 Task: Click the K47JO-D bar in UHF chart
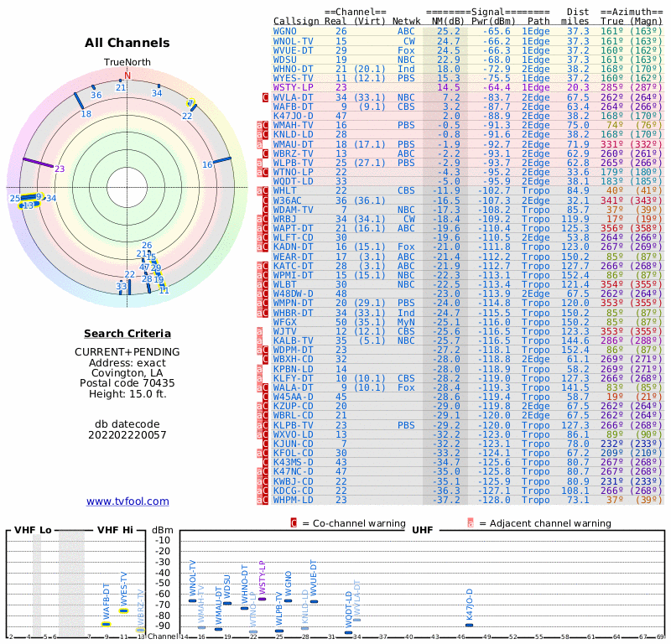pos(469,626)
